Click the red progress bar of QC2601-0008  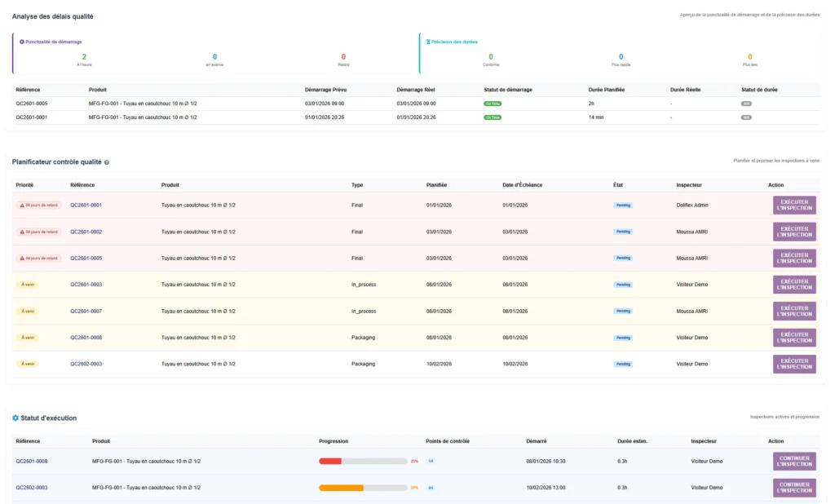pos(331,460)
